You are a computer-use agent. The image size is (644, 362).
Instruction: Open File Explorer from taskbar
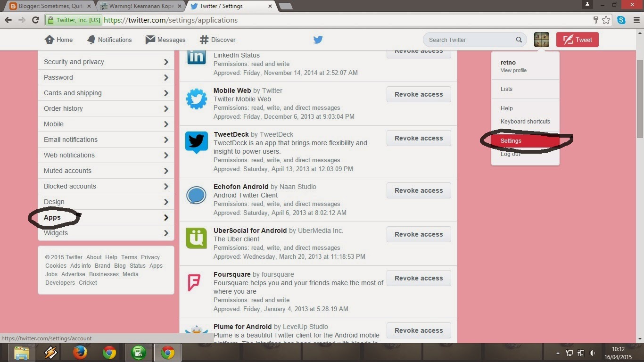pyautogui.click(x=22, y=353)
